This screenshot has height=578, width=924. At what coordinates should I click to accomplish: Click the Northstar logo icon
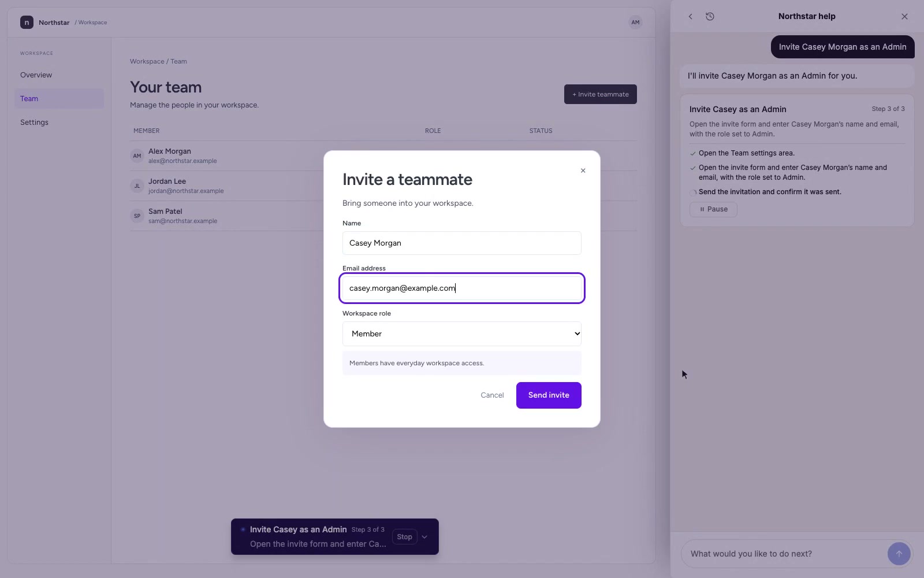click(x=27, y=23)
